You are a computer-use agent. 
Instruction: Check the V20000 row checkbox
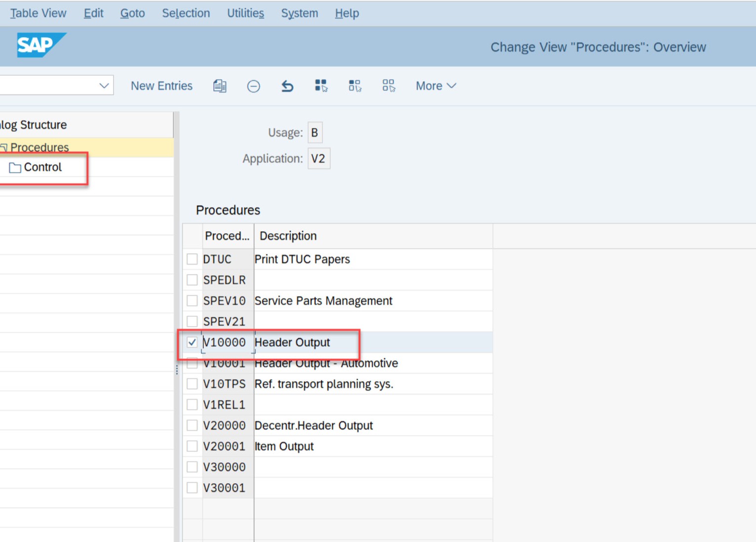pos(192,425)
